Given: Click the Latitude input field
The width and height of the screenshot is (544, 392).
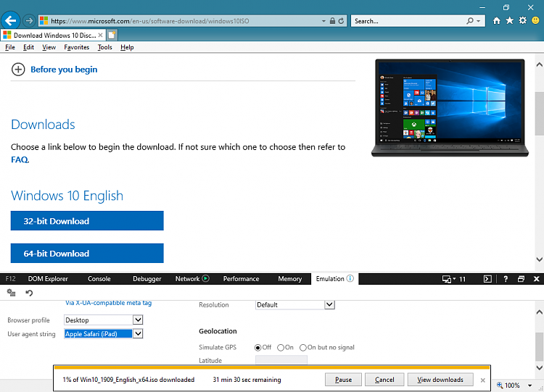Looking at the screenshot, I should click(281, 360).
